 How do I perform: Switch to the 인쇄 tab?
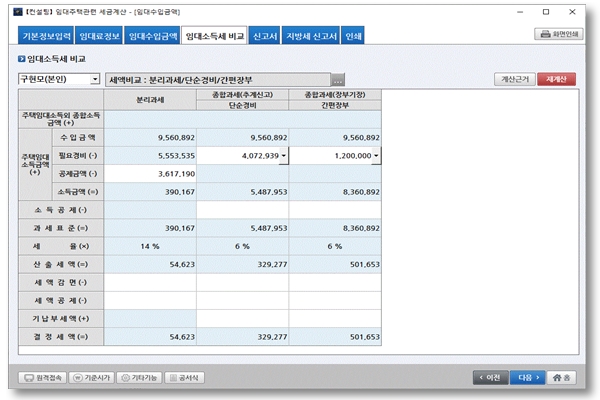point(353,36)
